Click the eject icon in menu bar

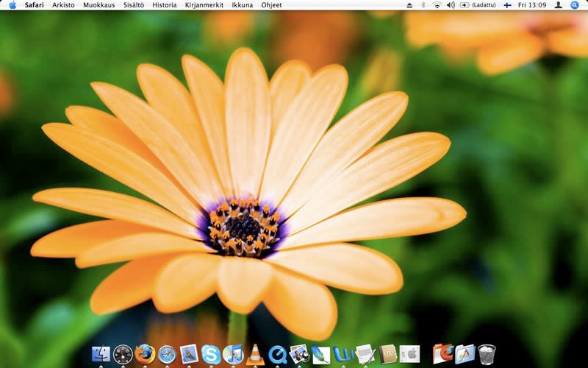[409, 5]
